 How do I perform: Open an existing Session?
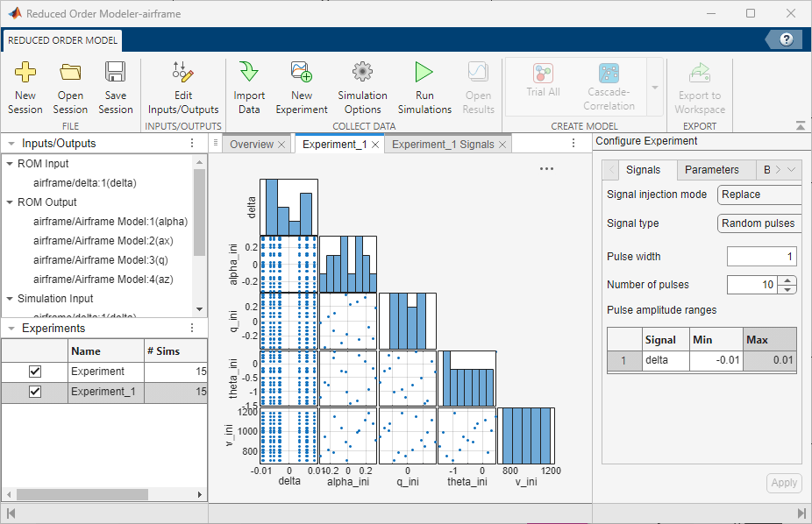[70, 85]
